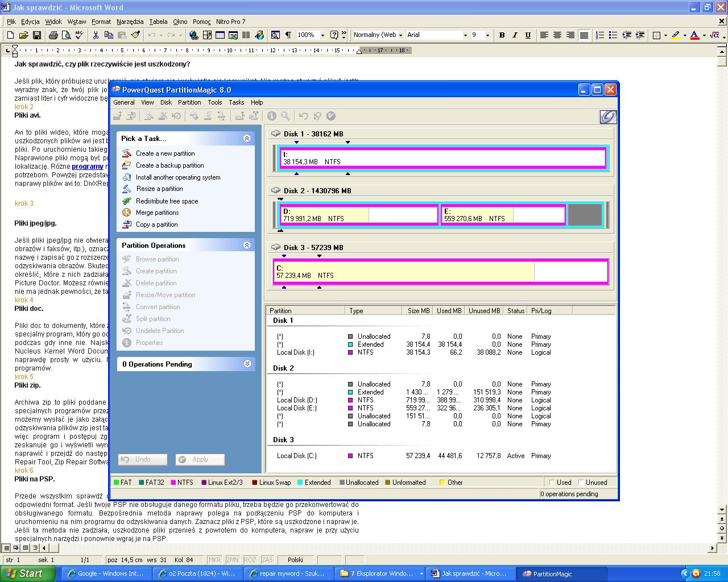Image resolution: width=728 pixels, height=582 pixels.
Task: Click the New document icon in Word
Action: tap(10, 35)
